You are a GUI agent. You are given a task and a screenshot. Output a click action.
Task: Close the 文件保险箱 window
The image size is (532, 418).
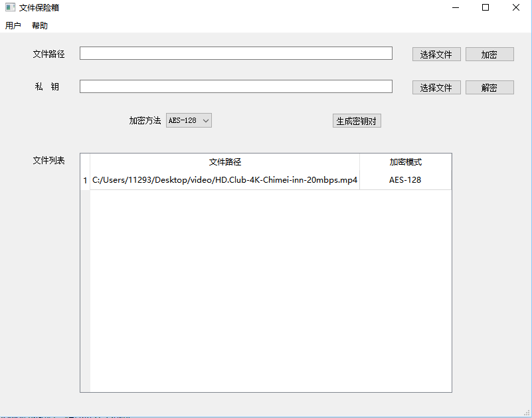point(516,7)
